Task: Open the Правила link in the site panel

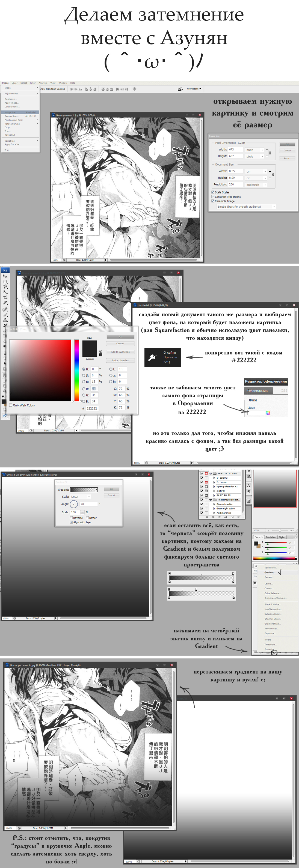Action: tap(170, 357)
